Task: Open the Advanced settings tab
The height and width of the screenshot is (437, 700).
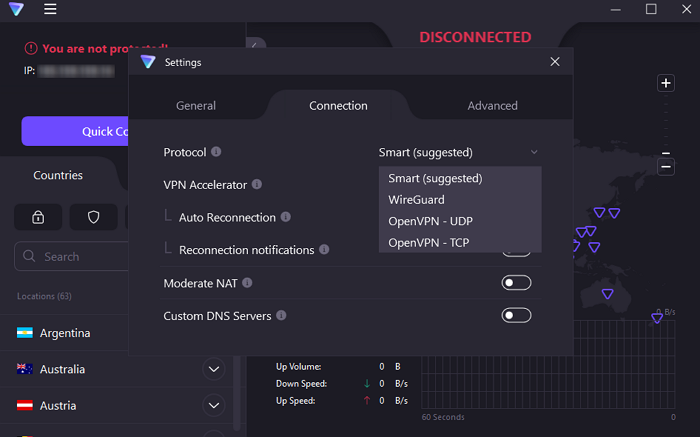Action: coord(493,105)
